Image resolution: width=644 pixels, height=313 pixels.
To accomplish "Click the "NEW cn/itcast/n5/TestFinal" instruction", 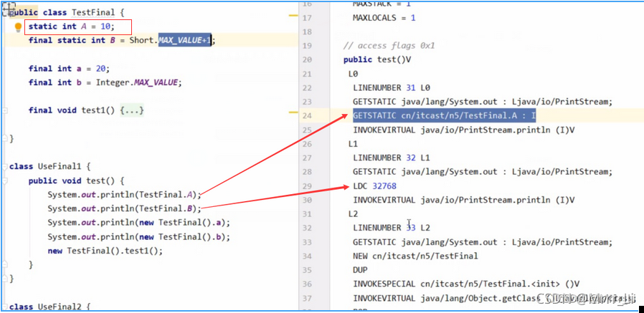I will [415, 256].
